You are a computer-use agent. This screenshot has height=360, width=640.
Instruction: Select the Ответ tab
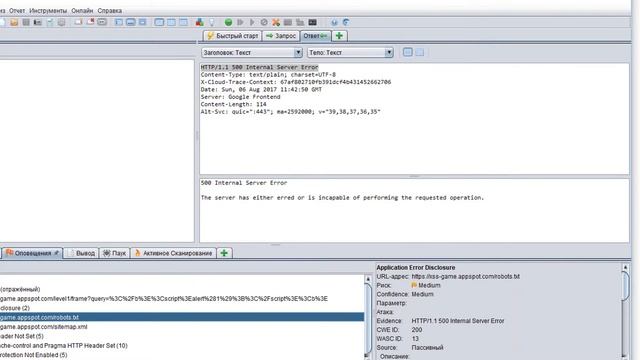pos(316,36)
